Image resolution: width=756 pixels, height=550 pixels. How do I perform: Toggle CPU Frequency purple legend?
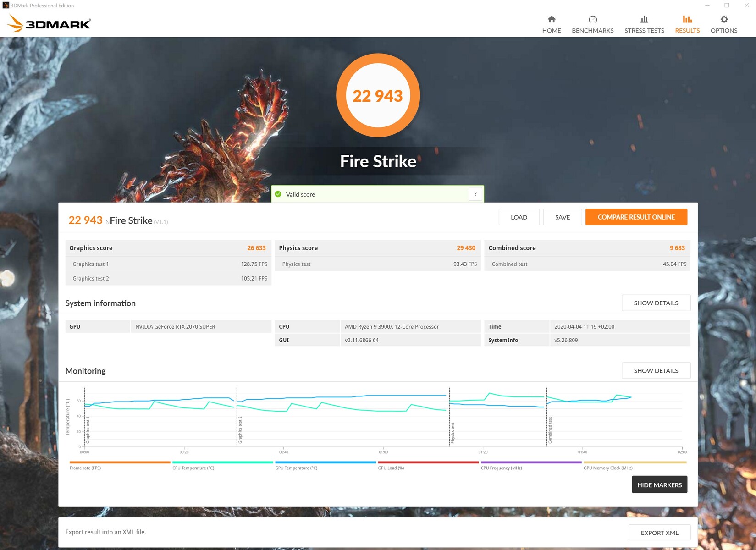click(531, 465)
